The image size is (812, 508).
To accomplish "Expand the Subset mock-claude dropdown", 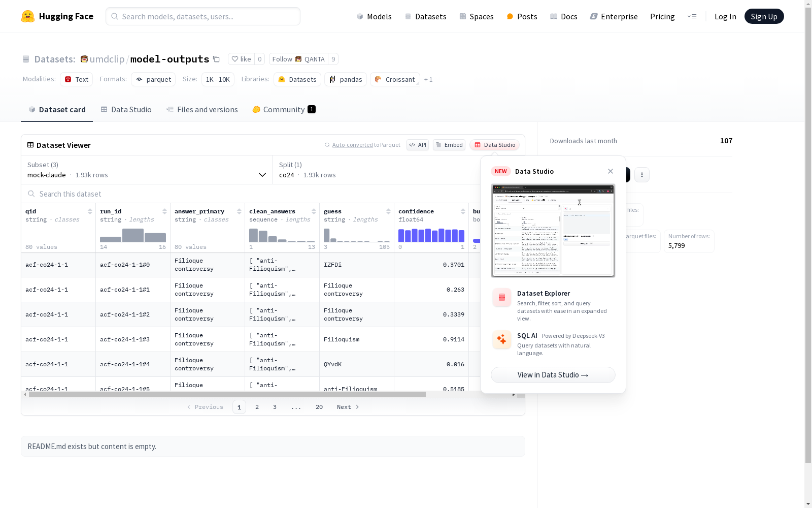I will coord(147,170).
